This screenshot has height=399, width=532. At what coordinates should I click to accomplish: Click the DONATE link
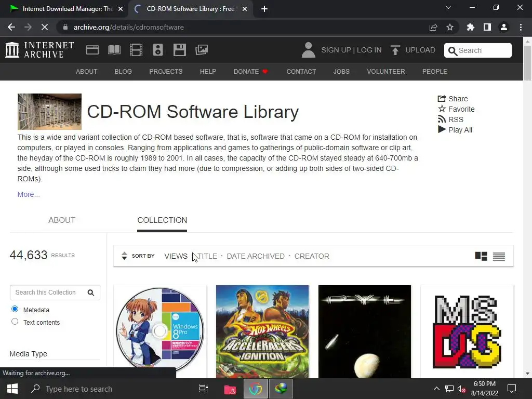(250, 72)
